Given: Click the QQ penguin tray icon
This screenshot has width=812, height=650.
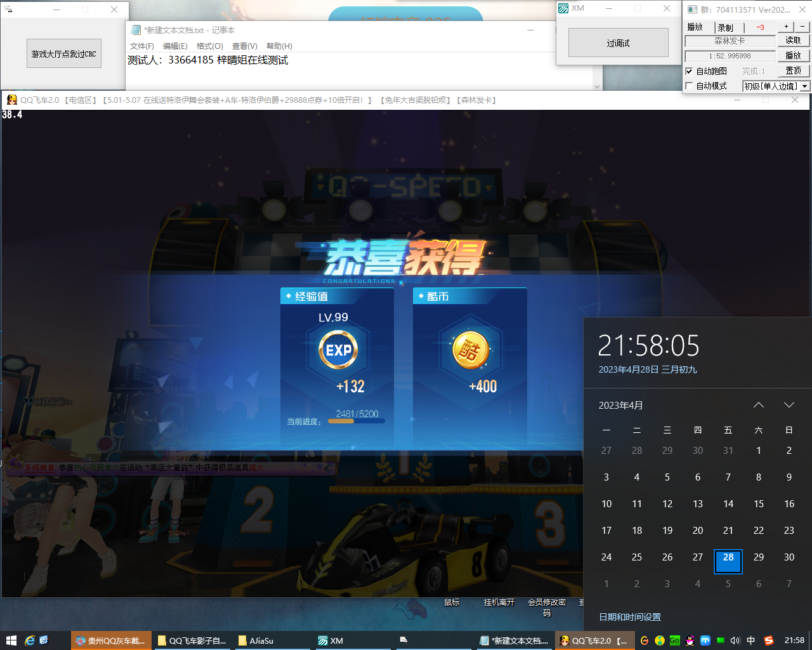Looking at the screenshot, I should [690, 640].
